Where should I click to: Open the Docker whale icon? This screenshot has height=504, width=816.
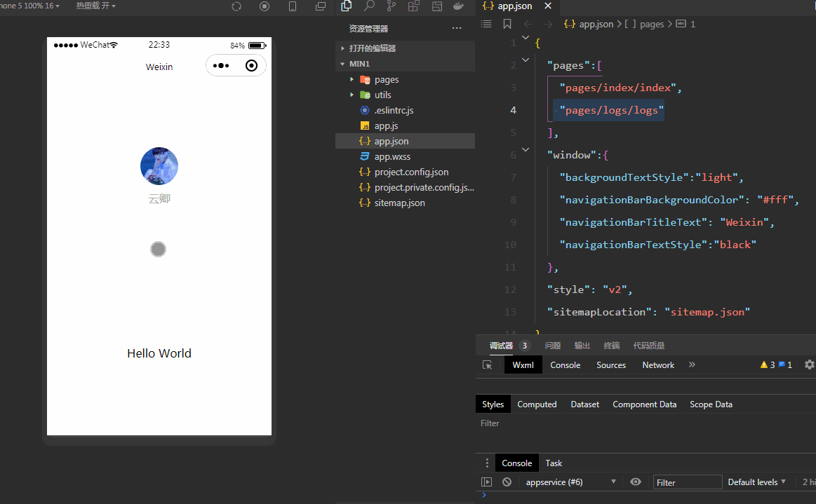(458, 6)
